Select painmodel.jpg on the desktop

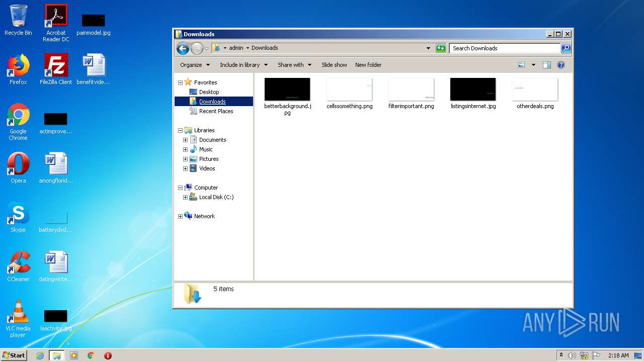[x=94, y=25]
